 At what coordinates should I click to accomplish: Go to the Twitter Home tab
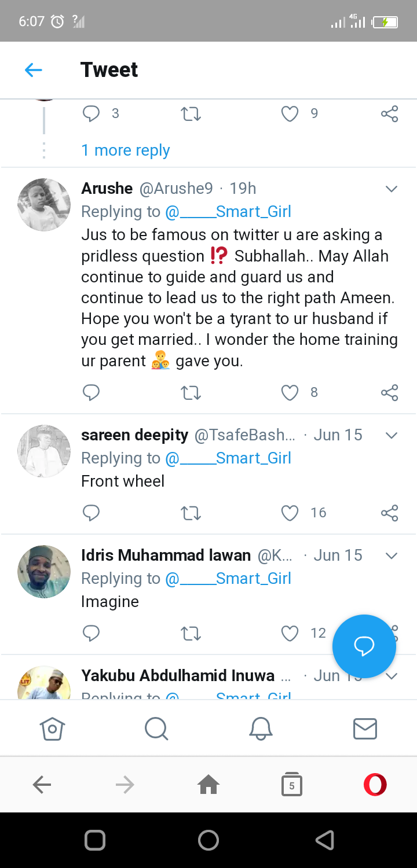pos(52,729)
